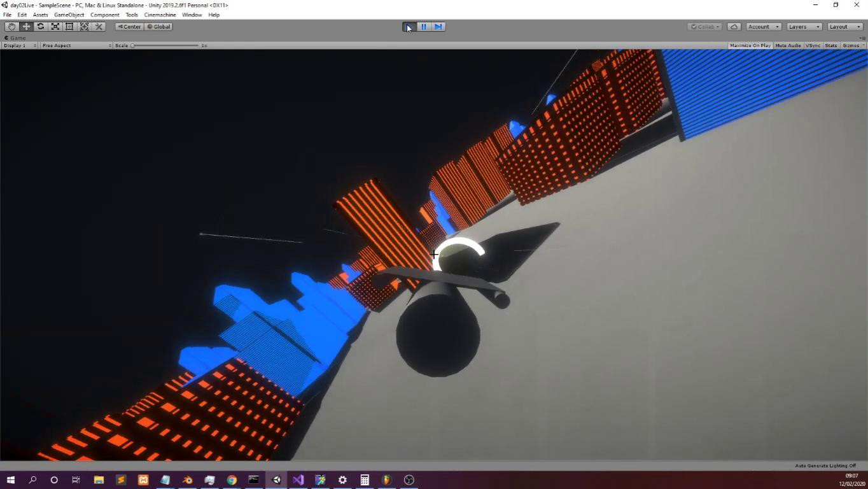Open the Collab dropdown
The height and width of the screenshot is (489, 868).
pyautogui.click(x=705, y=27)
